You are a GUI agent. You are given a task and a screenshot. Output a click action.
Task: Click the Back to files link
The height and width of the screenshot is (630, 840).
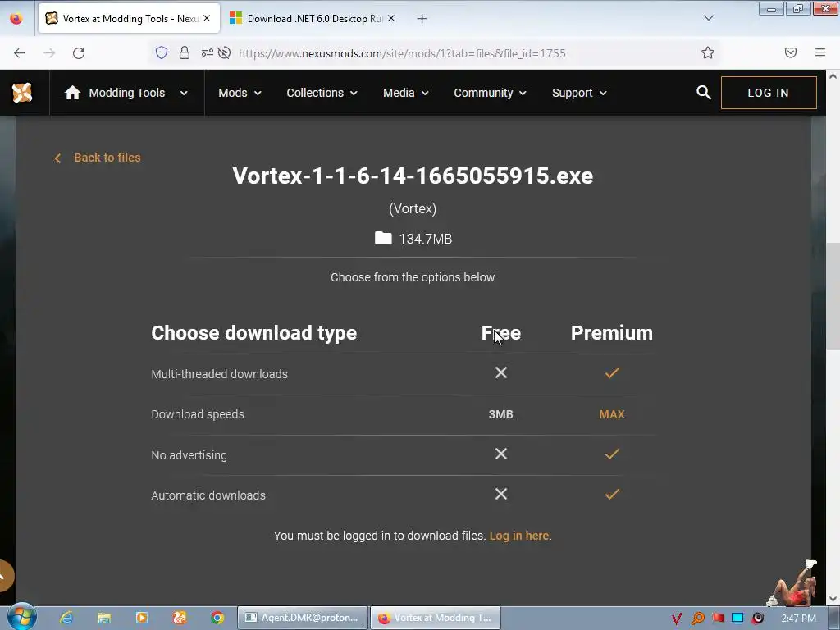coord(98,157)
